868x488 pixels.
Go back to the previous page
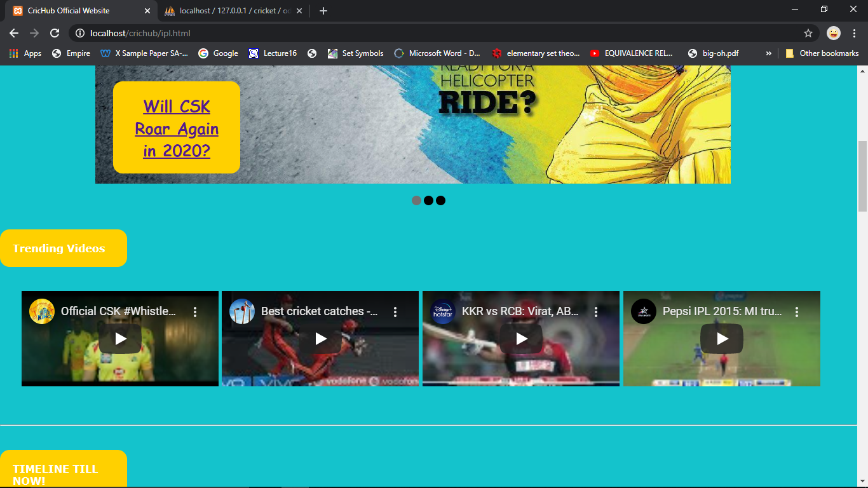coord(14,33)
